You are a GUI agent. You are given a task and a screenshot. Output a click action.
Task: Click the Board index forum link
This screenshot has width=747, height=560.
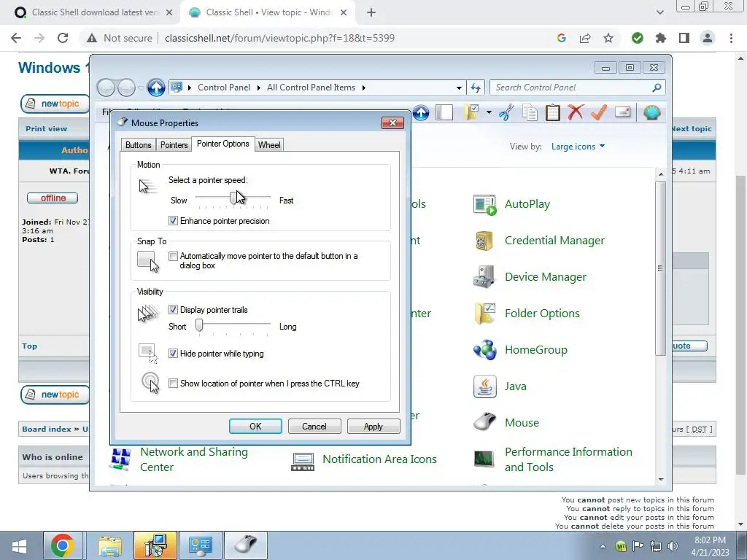click(x=46, y=429)
